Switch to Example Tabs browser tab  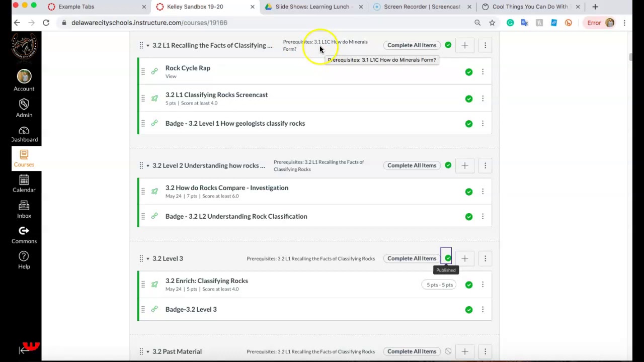[97, 7]
